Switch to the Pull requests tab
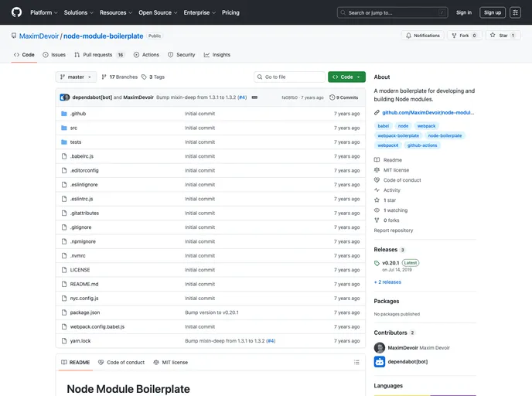This screenshot has width=532, height=396. 100,55
